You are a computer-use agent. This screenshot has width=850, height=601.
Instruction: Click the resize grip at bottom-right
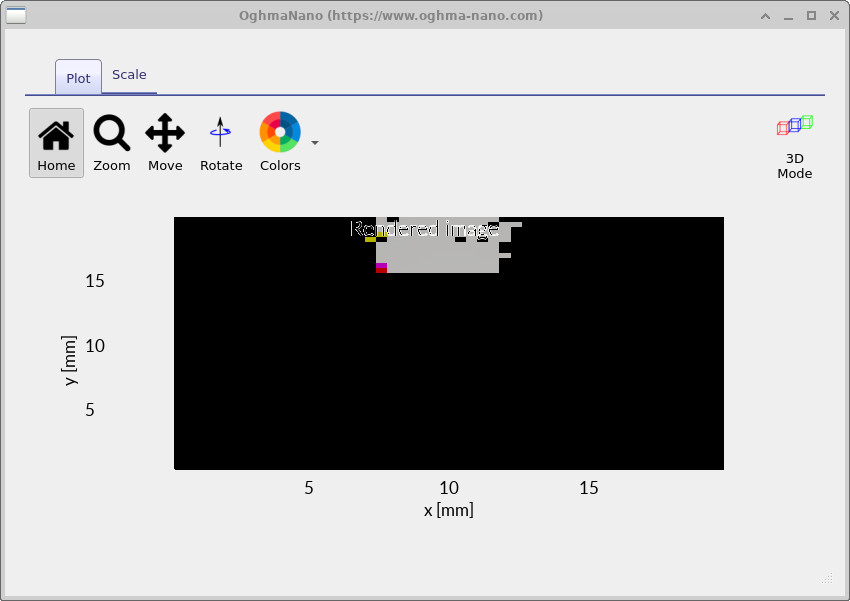point(827,578)
